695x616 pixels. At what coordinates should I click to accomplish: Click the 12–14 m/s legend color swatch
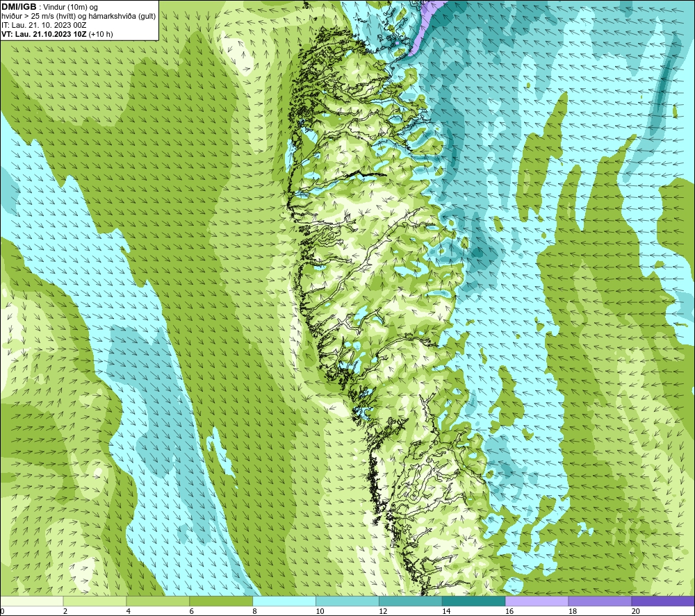click(x=411, y=601)
